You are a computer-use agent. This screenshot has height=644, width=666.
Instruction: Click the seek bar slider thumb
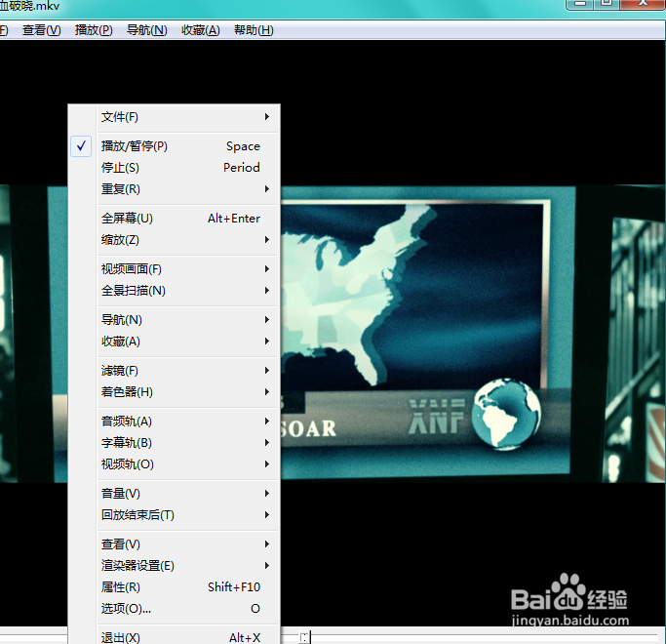[304, 637]
